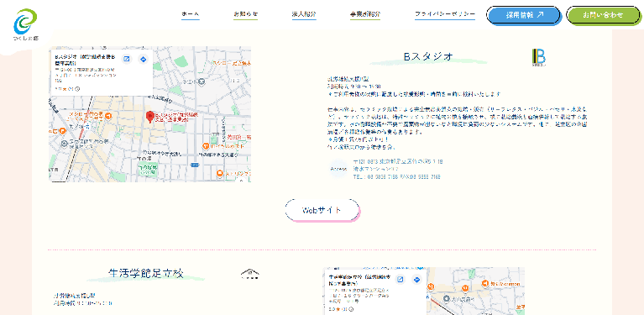Open the 法人紹介 menu item
This screenshot has height=315, width=644.
coord(304,14)
